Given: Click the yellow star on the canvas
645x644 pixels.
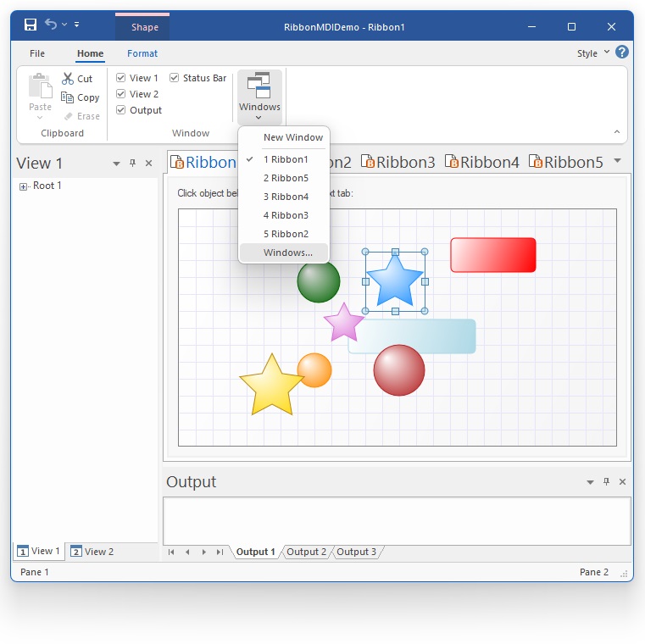Looking at the screenshot, I should [x=271, y=388].
